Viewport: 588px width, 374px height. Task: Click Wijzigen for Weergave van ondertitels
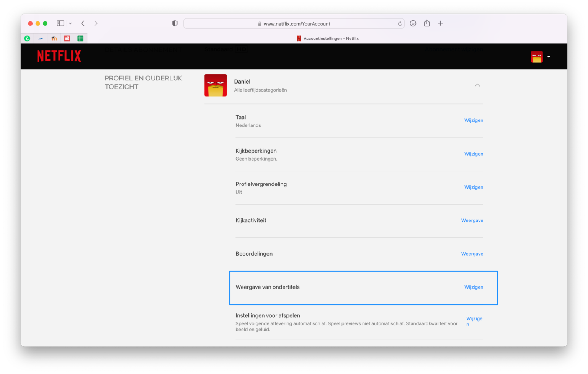click(x=474, y=287)
